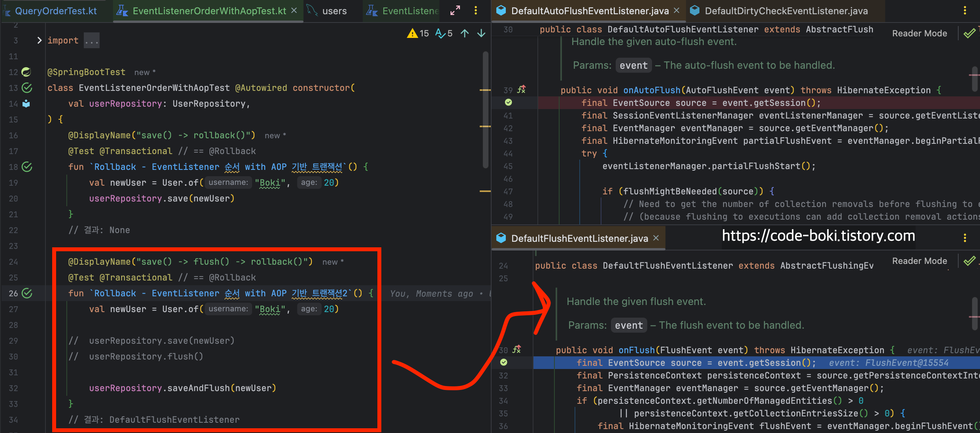This screenshot has height=433, width=980.
Task: Expand the collapsed import block arrow
Action: (39, 40)
